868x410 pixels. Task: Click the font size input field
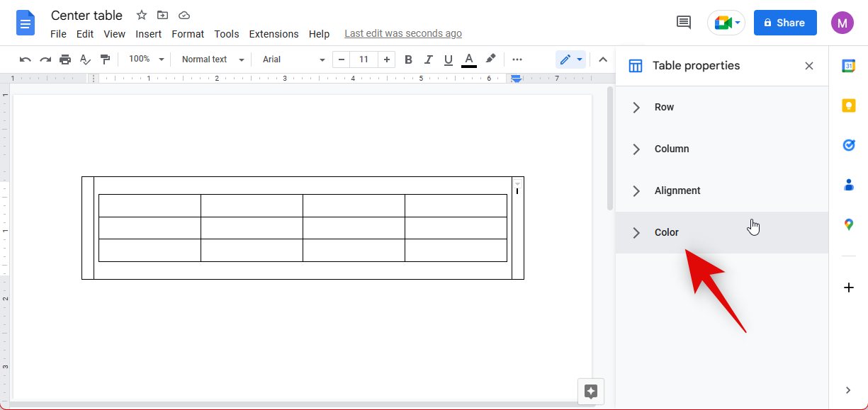click(363, 59)
